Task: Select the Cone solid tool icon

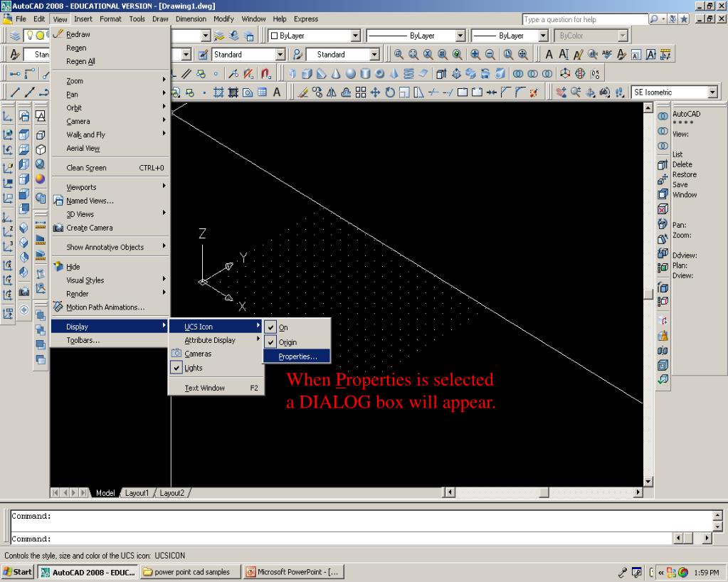Action: coord(337,73)
